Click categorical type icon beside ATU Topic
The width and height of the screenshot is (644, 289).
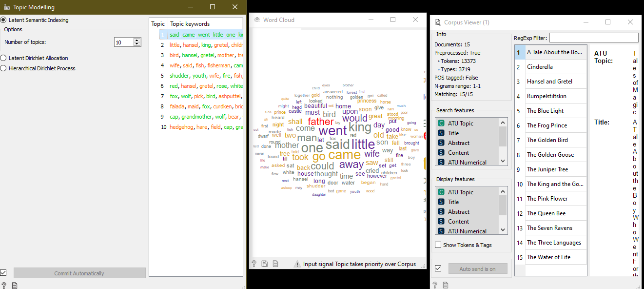[x=441, y=123]
